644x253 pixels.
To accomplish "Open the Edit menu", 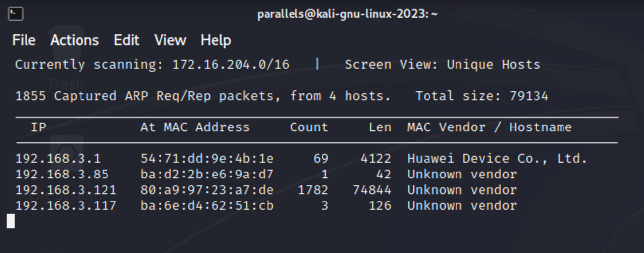I will pyautogui.click(x=127, y=40).
